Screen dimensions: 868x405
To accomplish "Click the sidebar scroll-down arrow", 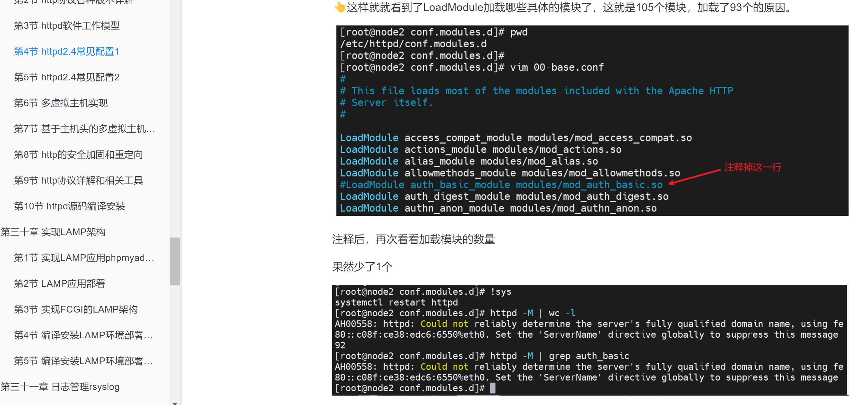I will pos(175,402).
